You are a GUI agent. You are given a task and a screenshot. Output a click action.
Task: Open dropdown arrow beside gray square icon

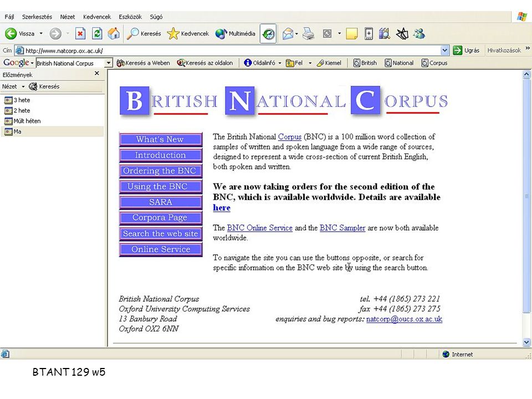click(339, 33)
